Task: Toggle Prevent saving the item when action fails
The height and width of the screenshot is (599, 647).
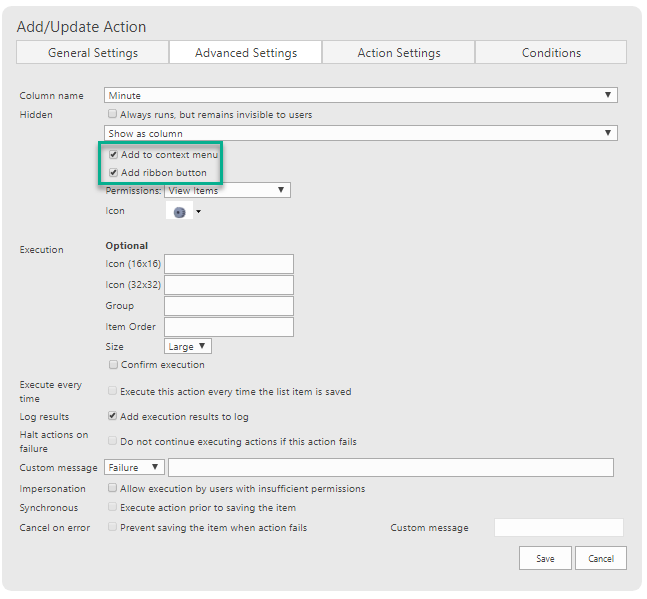Action: [x=112, y=527]
